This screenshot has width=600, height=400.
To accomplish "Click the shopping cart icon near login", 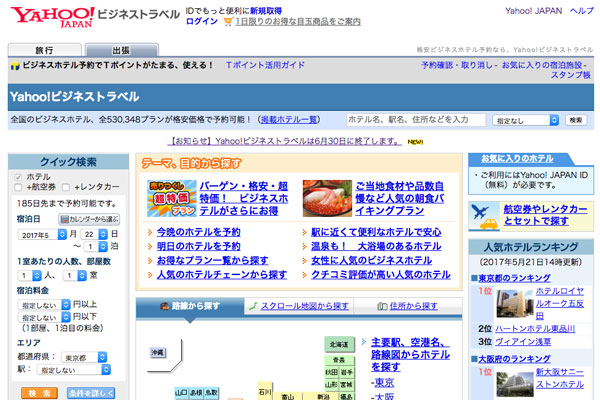I will [228, 21].
